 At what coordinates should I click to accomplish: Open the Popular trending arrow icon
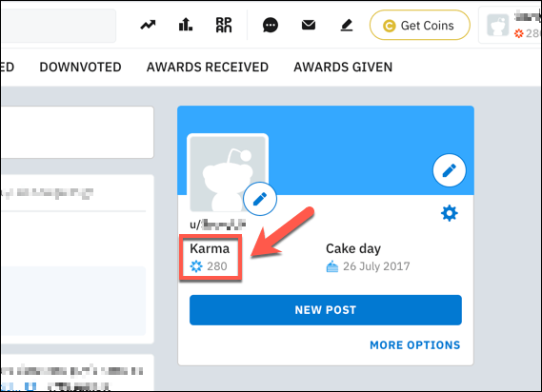pos(148,25)
